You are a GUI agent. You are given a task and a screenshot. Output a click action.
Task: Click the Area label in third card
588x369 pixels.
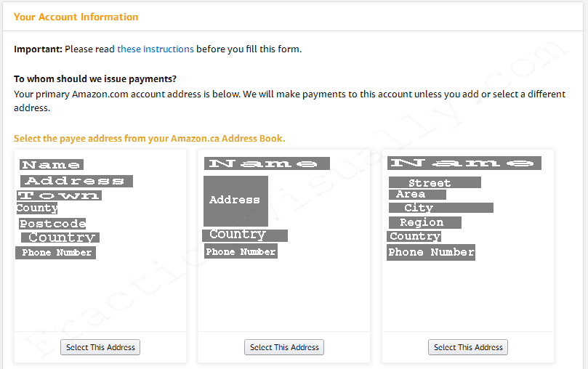[417, 195]
